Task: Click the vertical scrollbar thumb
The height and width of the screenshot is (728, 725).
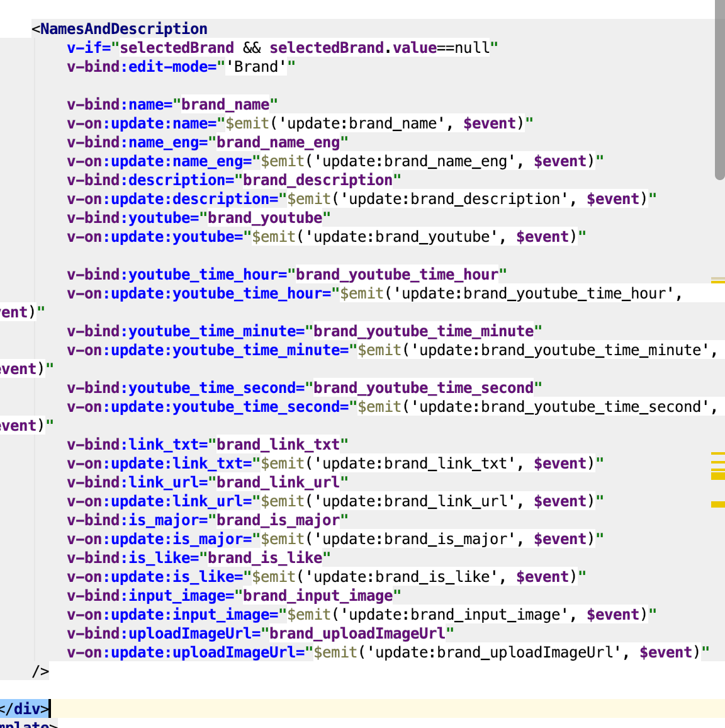Action: pos(719,94)
